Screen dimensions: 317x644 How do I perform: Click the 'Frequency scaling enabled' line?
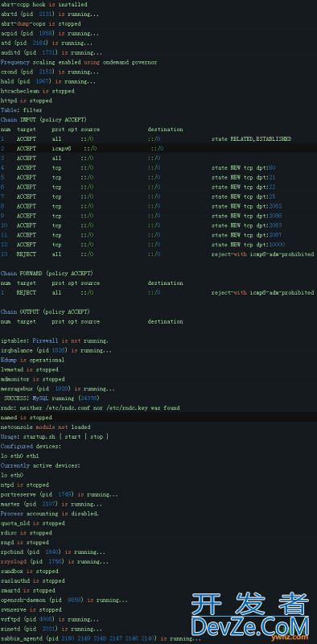79,63
